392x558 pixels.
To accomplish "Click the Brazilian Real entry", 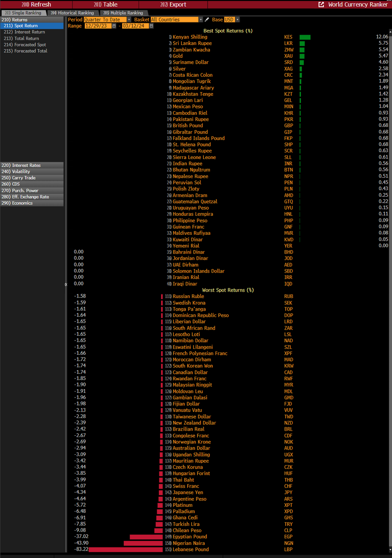I will [x=189, y=429].
